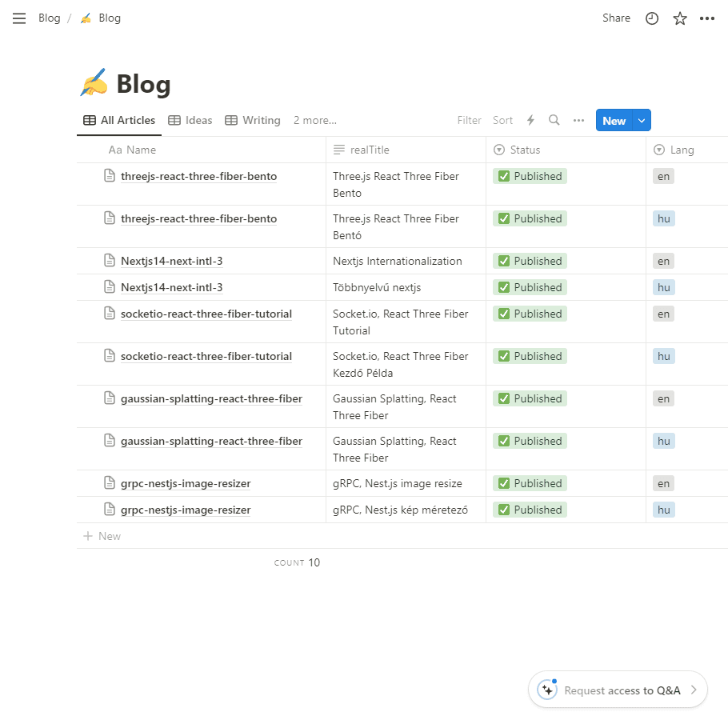Open page history clock icon

[x=652, y=18]
